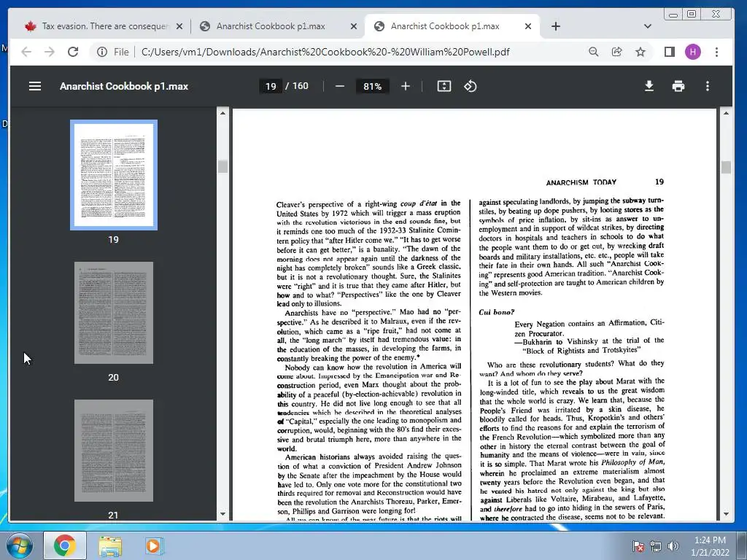This screenshot has width=747, height=560.
Task: Close the Tax evasion tab
Action: coord(179,26)
